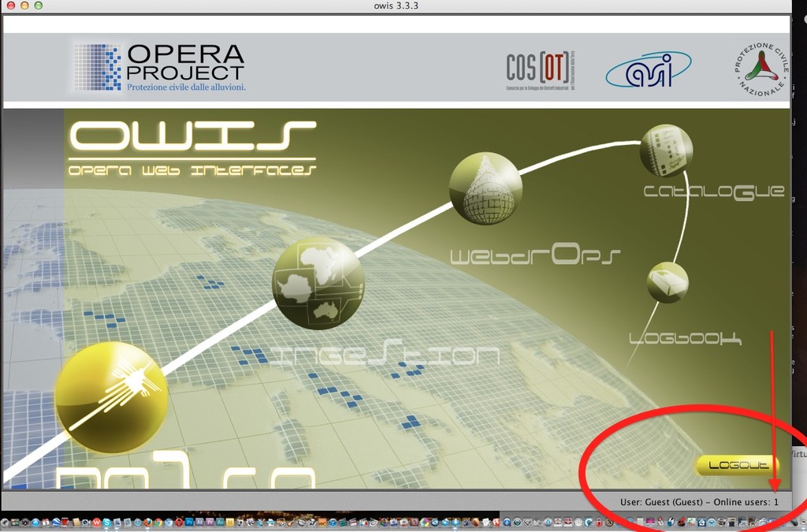Open the catalogue sphere icon
The image size is (807, 532).
point(666,151)
